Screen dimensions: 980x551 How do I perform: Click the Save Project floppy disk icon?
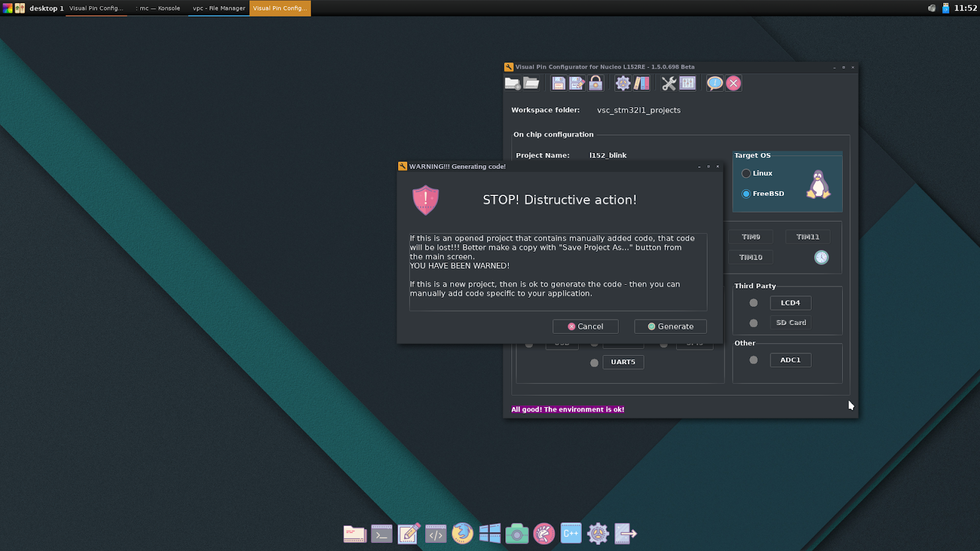[559, 83]
